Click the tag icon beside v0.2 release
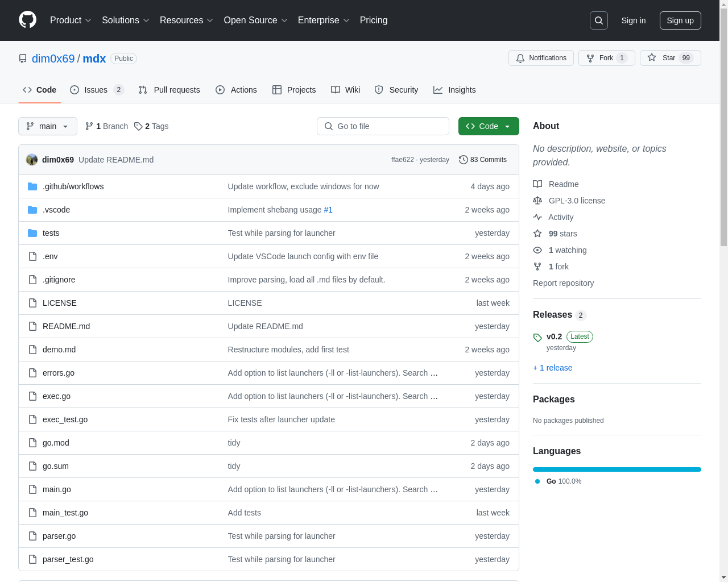Image resolution: width=728 pixels, height=582 pixels. (537, 338)
